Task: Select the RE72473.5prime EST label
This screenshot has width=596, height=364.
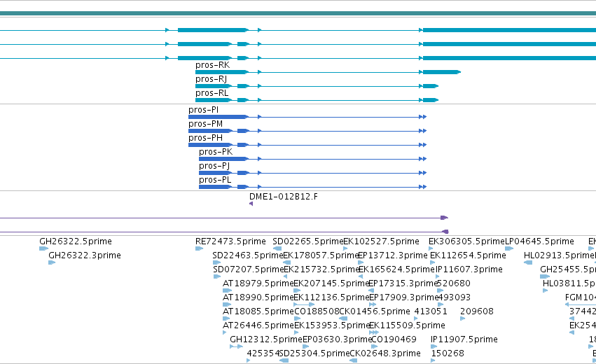Action: [230, 241]
